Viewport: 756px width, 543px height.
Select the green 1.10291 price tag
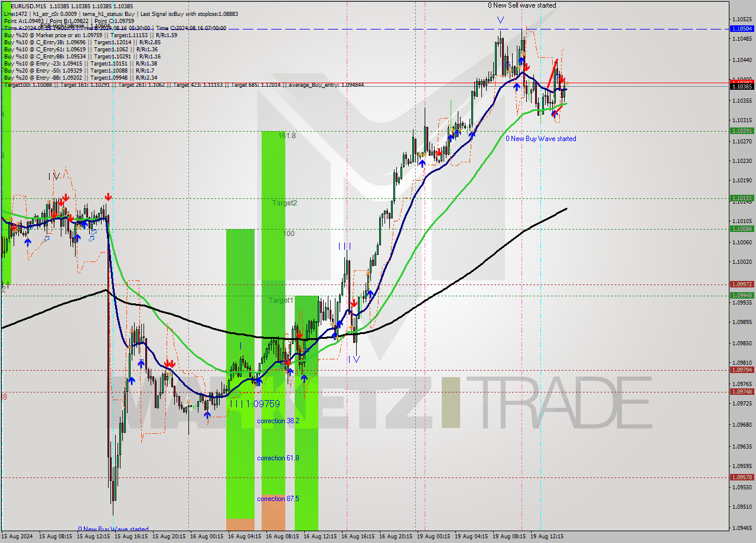tap(742, 130)
